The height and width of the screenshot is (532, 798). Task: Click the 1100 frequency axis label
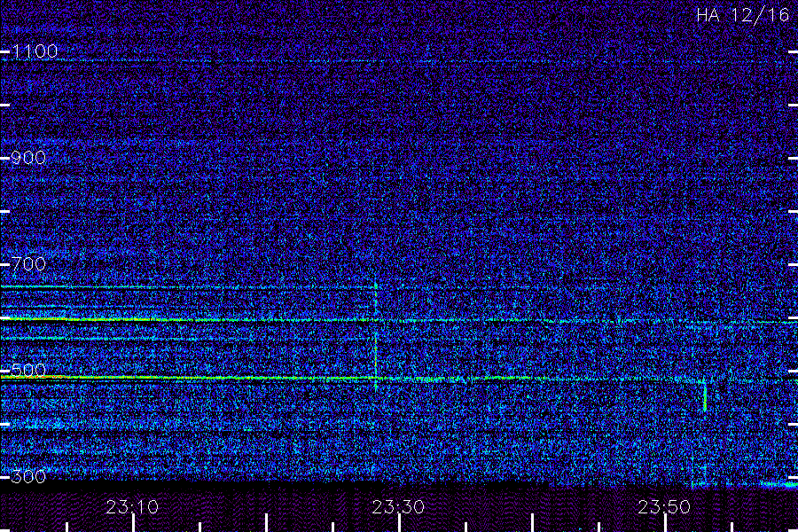pyautogui.click(x=35, y=51)
